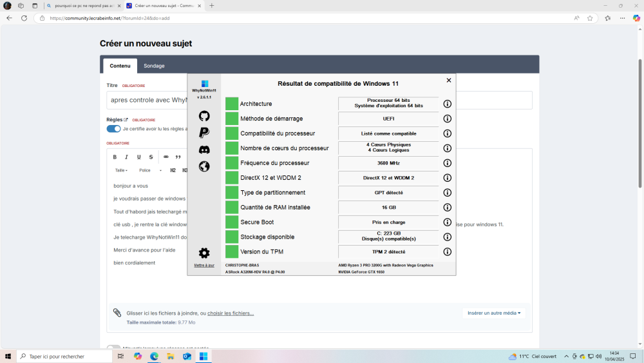
Task: Switch to the Sondage tab
Action: coord(154,66)
